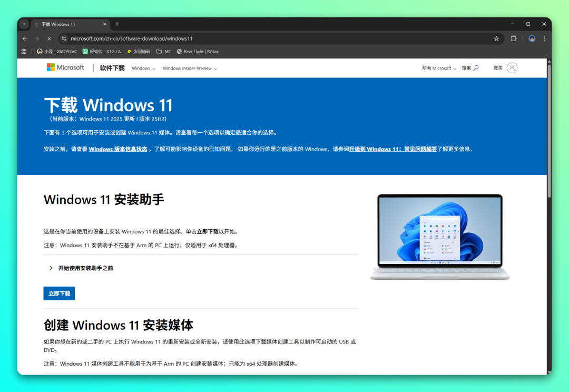Open the Rect Light | BGJar bookmark
Image resolution: width=569 pixels, height=392 pixels.
coord(197,52)
